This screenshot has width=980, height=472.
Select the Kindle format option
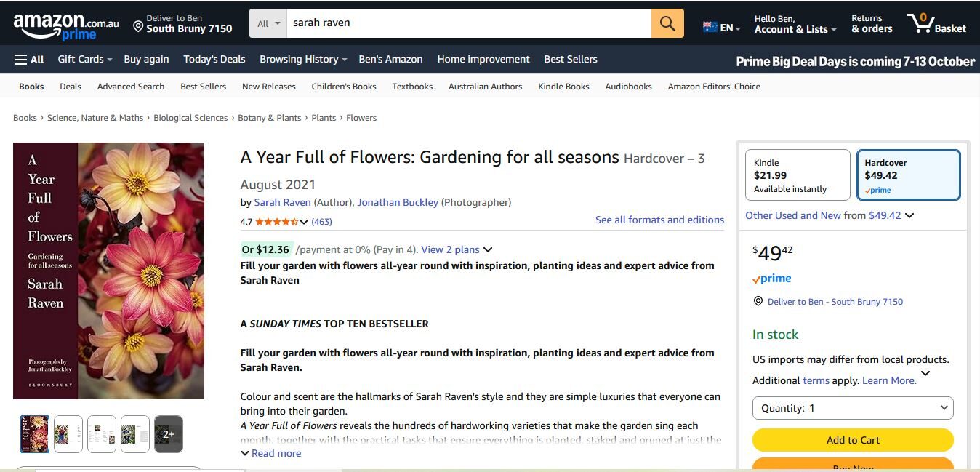pyautogui.click(x=798, y=175)
